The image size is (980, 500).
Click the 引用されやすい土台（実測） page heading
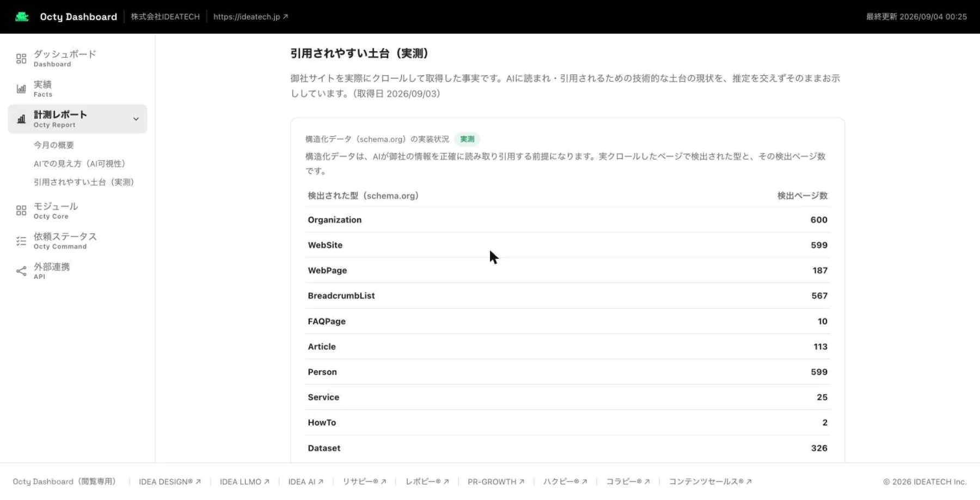362,53
